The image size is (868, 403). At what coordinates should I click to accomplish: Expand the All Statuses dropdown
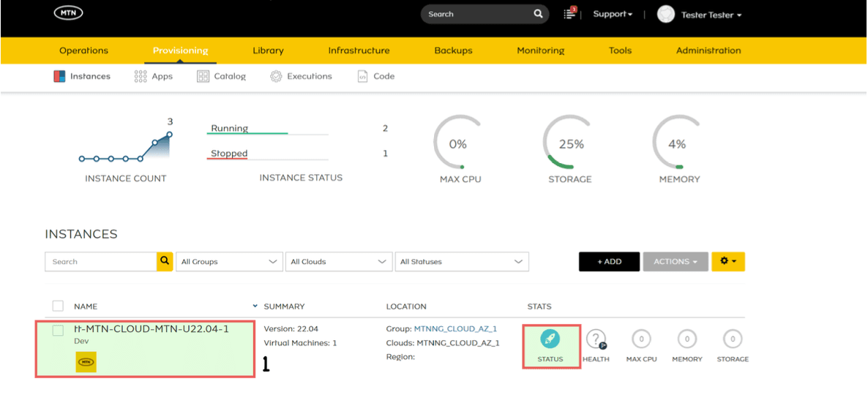click(x=462, y=261)
